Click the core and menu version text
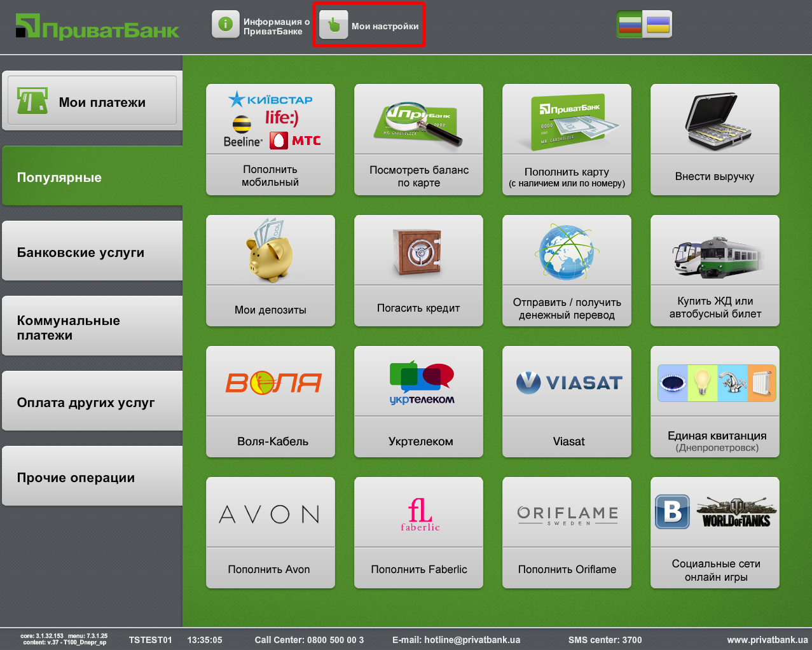812x650 pixels. (x=64, y=639)
